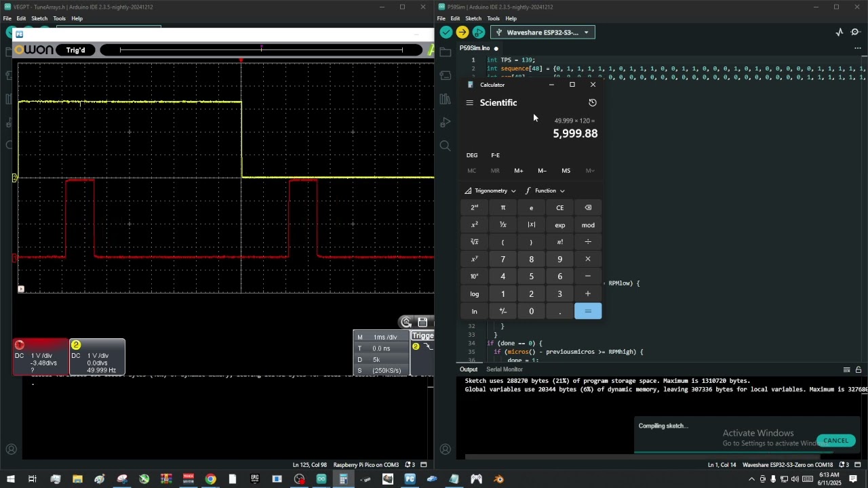Open Boards Manager icon in P59Sim sidebar
The image size is (868, 488).
coord(445,76)
